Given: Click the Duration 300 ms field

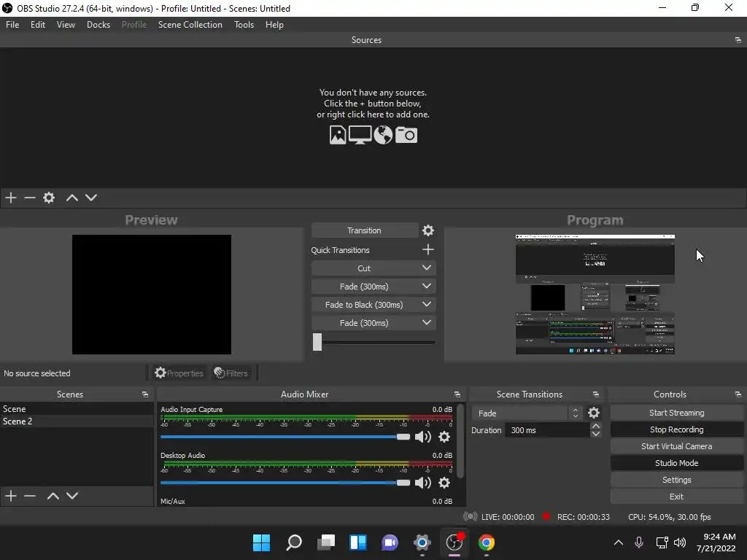Looking at the screenshot, I should (547, 430).
